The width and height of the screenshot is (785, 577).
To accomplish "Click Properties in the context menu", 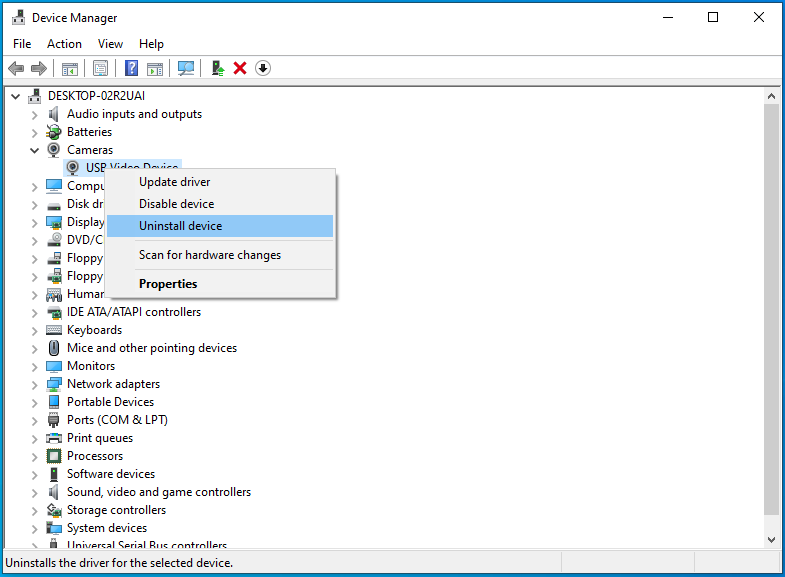I will 168,284.
